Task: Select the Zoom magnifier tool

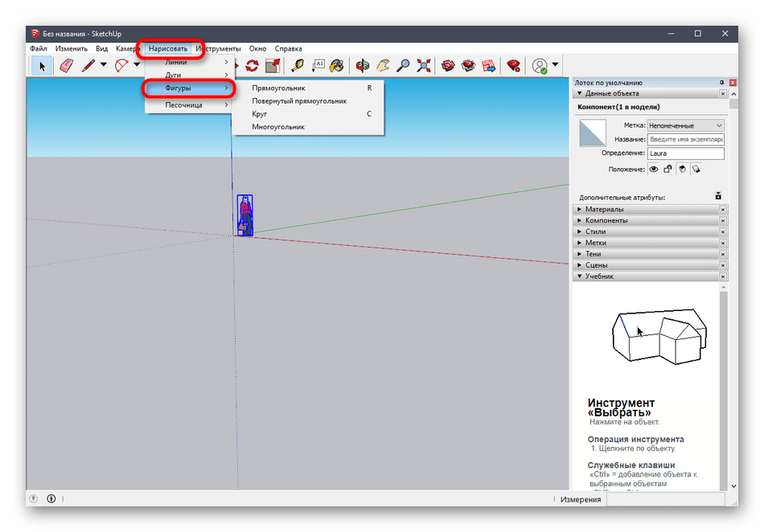Action: [404, 66]
